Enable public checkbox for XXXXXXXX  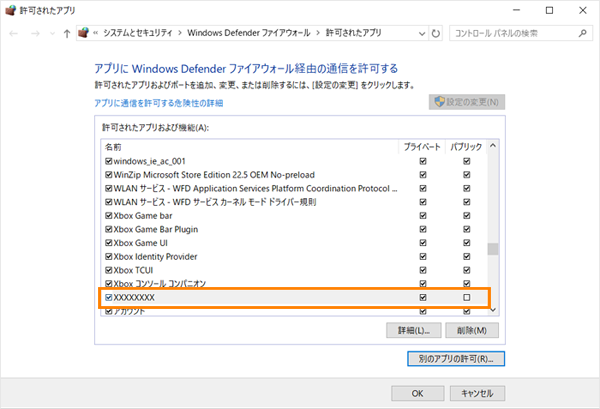tap(466, 297)
